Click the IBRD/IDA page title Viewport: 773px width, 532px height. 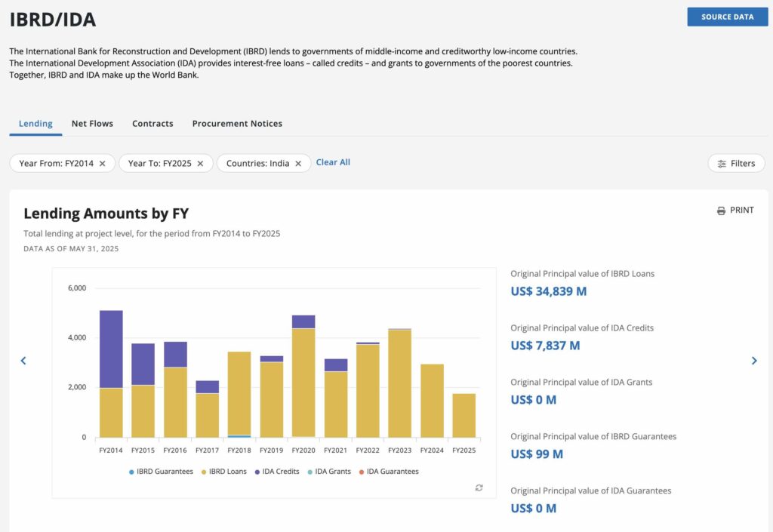coord(53,20)
